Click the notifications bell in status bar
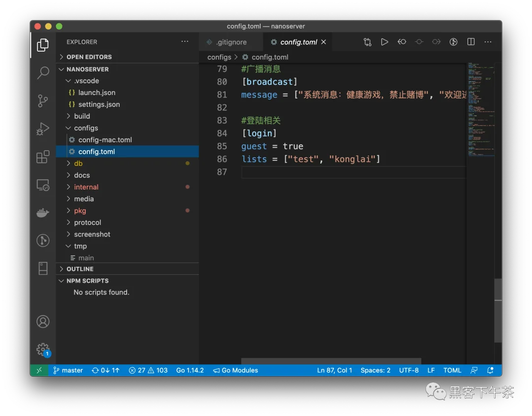 tap(490, 370)
